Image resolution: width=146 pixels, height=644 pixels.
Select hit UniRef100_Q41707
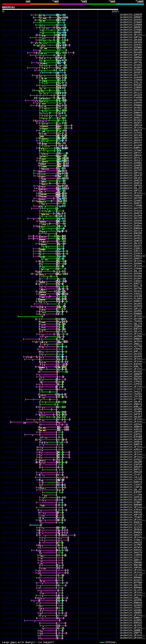coord(131,75)
